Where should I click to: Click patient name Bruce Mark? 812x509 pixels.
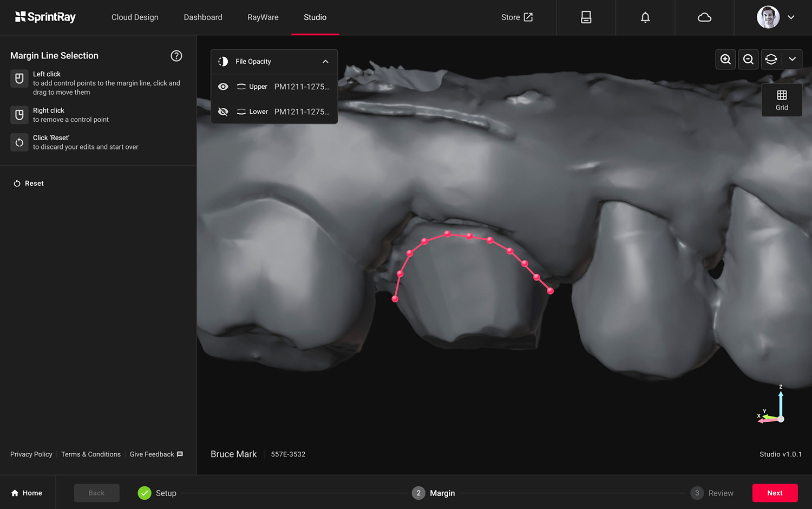(234, 454)
